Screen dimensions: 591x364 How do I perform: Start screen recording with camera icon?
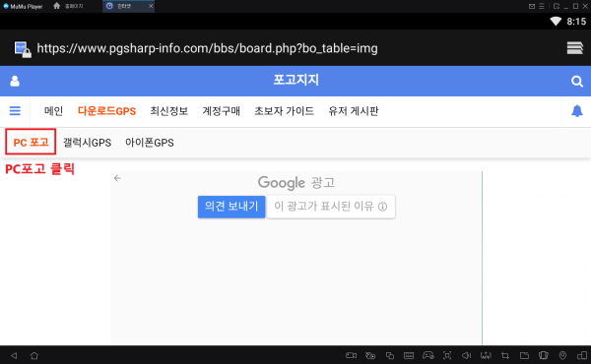351,355
